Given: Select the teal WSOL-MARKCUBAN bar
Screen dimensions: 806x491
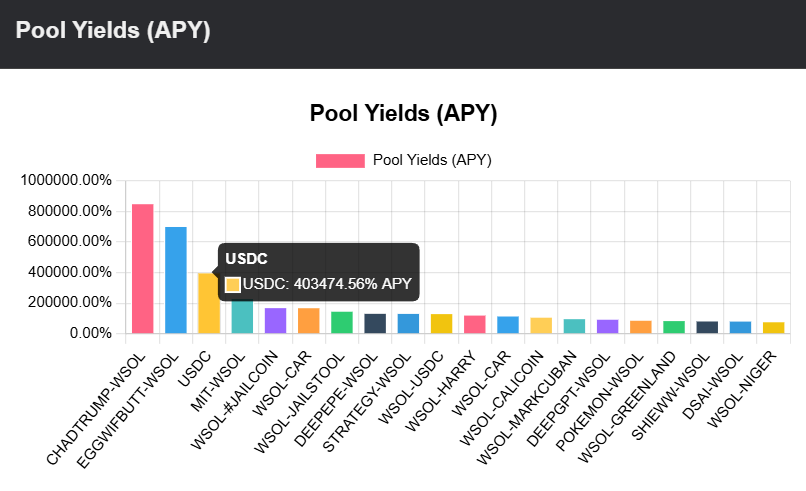Looking at the screenshot, I should (574, 326).
